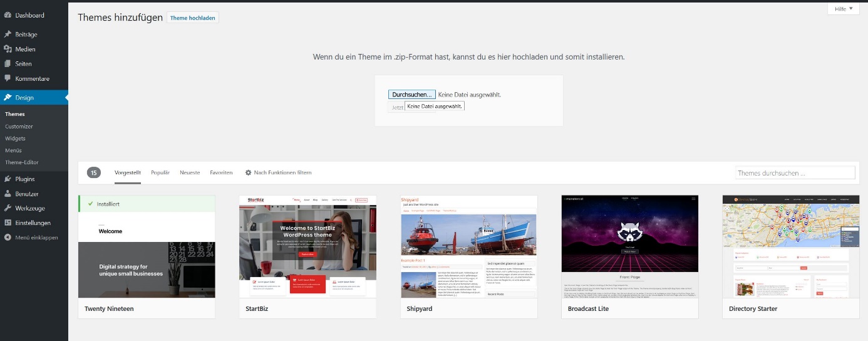Open Theme-Editor submenu entry
Viewport: 868px width, 341px height.
tap(22, 162)
